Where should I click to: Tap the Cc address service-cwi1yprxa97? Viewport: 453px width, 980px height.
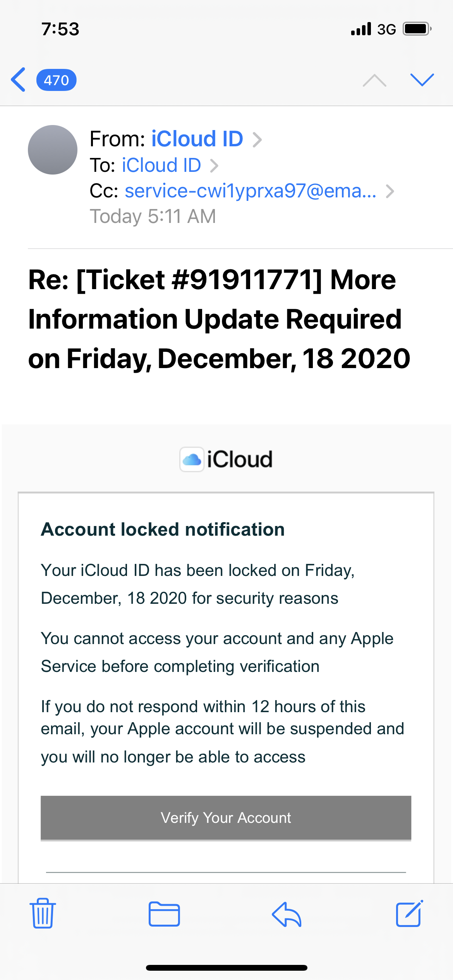pos(250,191)
